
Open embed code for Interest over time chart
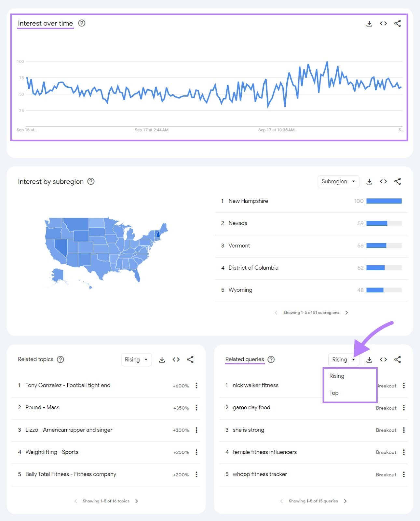[x=383, y=23]
